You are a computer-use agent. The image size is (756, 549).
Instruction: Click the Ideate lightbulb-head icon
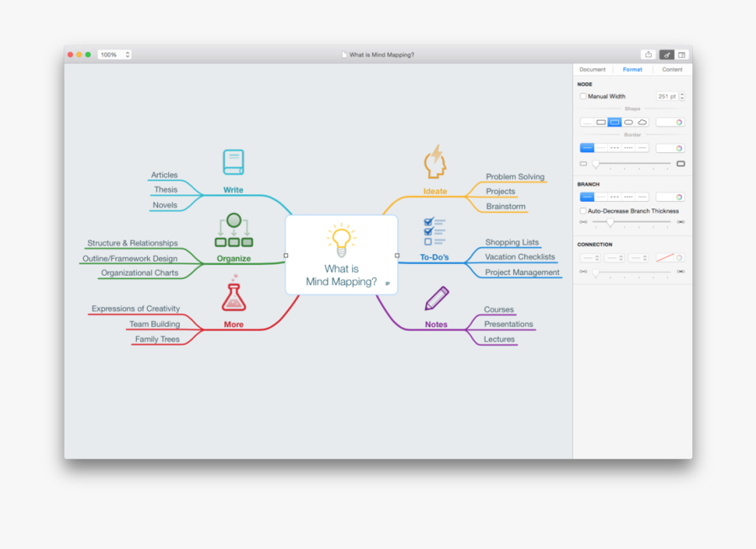click(434, 159)
